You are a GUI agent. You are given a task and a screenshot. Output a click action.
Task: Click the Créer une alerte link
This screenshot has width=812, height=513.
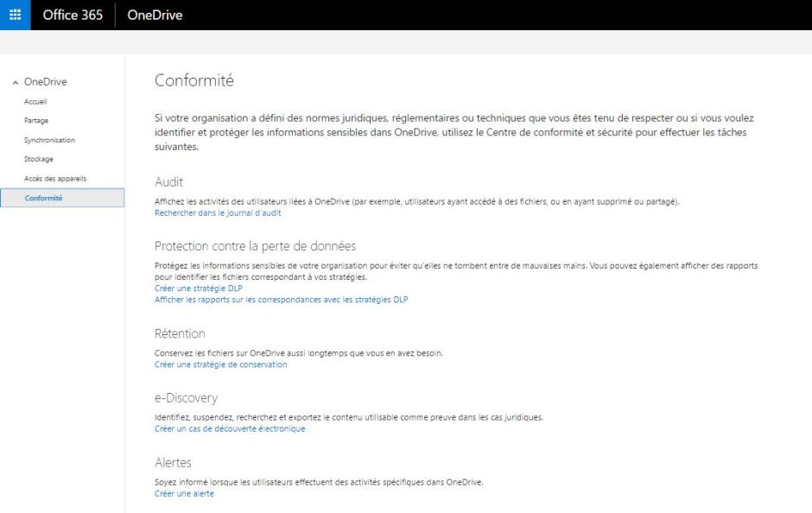(184, 493)
